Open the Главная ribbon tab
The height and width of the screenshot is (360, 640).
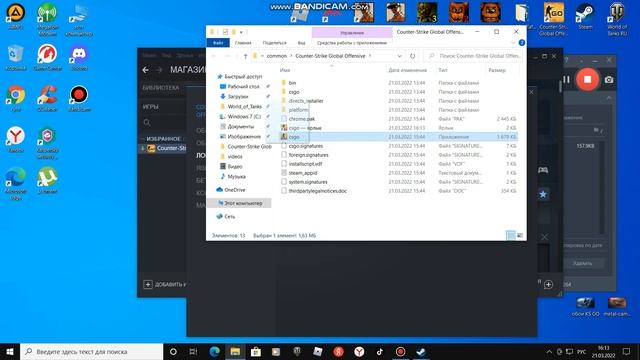[x=243, y=43]
